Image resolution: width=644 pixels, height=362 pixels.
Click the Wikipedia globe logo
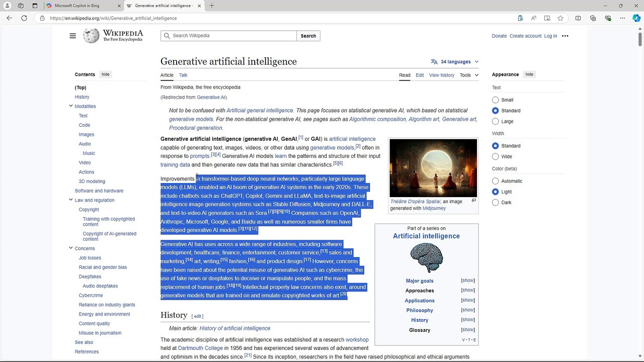tap(91, 36)
